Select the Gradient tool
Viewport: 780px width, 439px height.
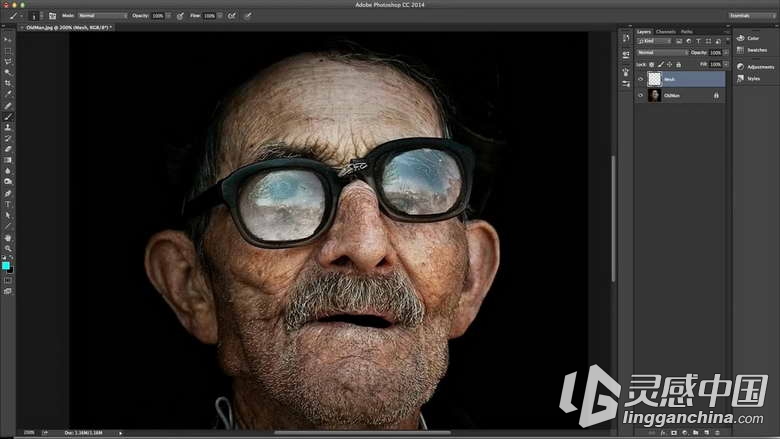(x=7, y=160)
